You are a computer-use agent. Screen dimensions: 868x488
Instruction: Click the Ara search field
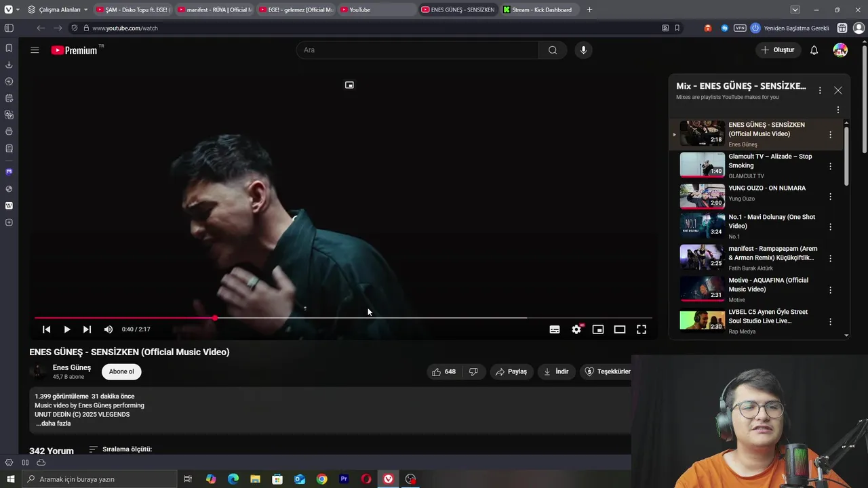pyautogui.click(x=417, y=50)
